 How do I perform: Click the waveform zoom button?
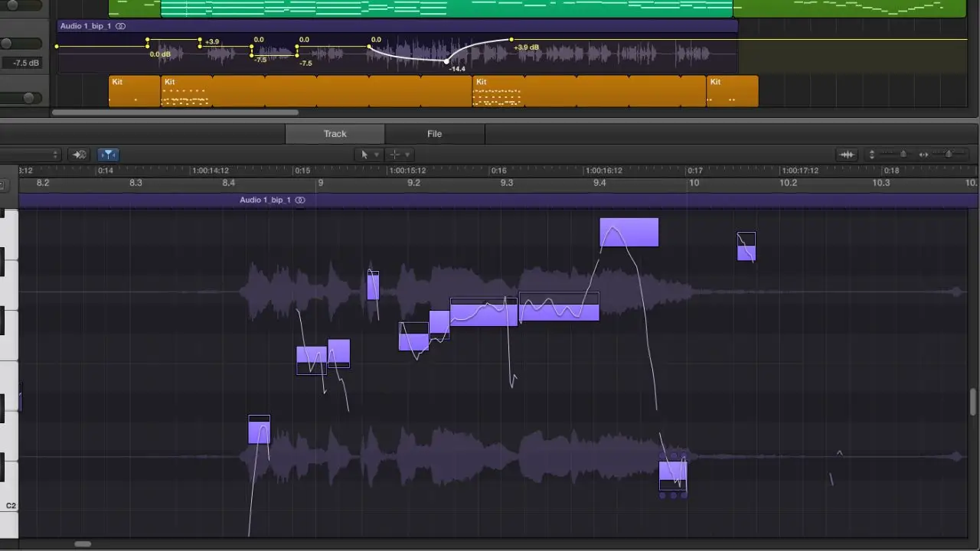click(x=847, y=155)
